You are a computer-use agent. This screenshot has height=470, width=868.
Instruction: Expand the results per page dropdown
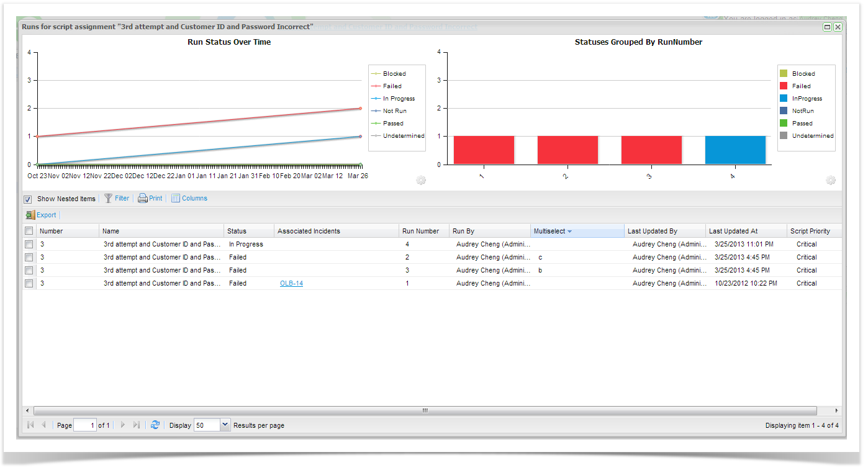tap(225, 425)
